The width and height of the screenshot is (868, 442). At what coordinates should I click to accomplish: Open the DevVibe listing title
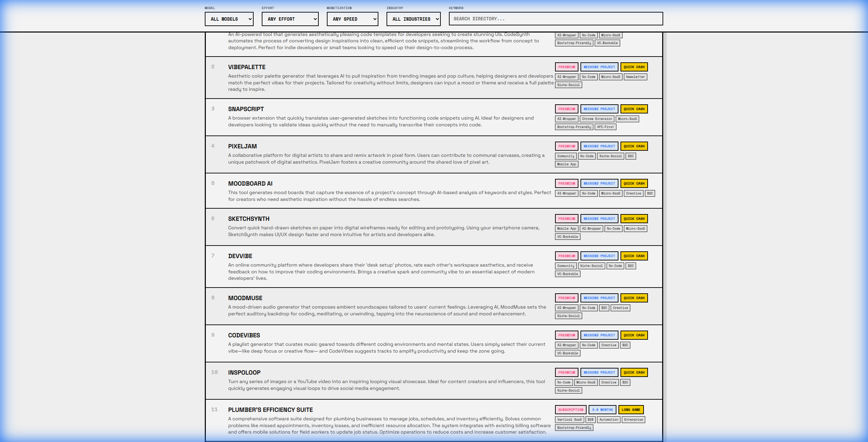[x=240, y=256]
